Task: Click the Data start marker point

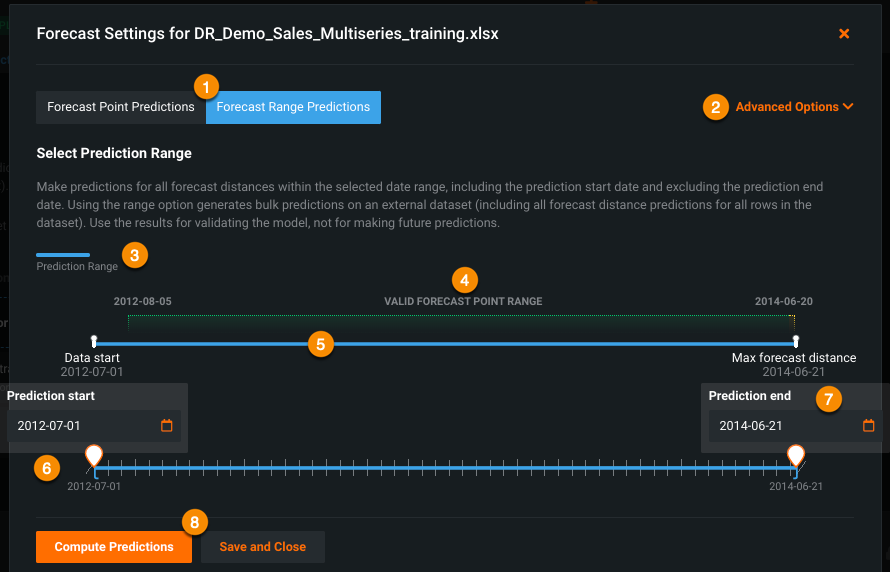Action: (93, 340)
